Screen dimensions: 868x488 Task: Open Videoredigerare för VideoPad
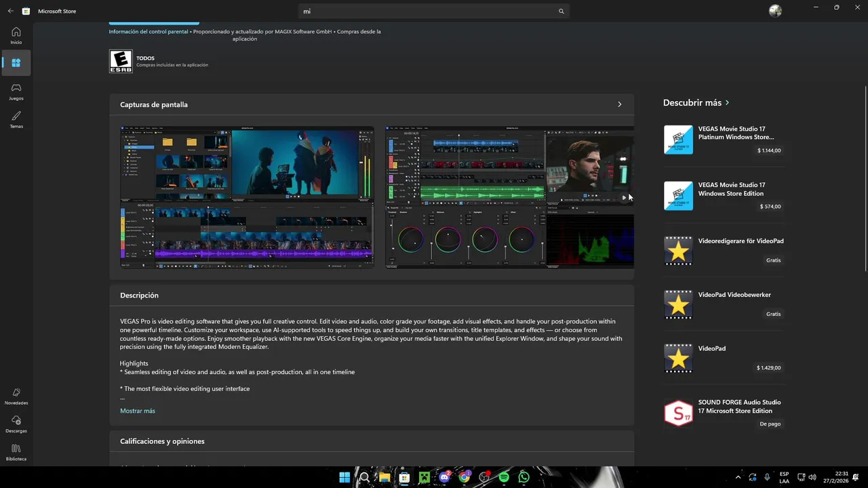coord(723,251)
